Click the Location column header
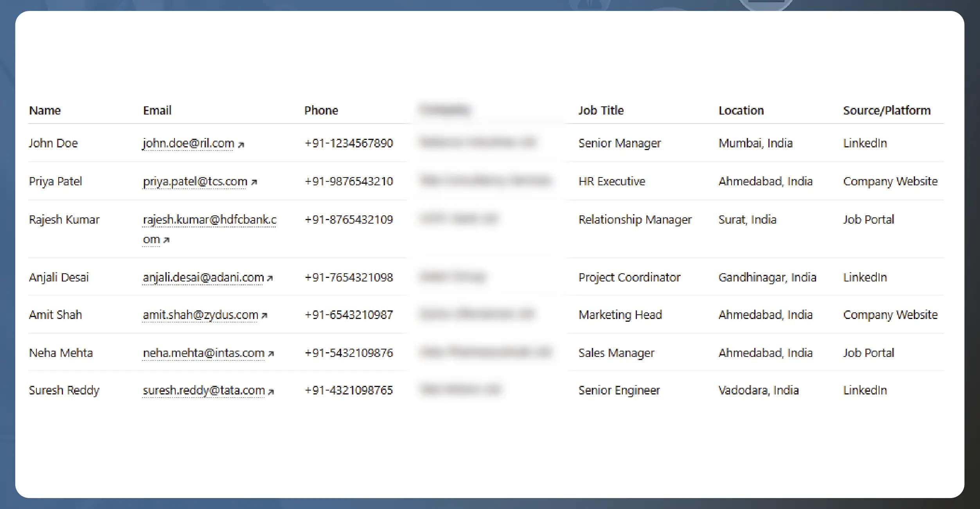980x509 pixels. pyautogui.click(x=741, y=111)
